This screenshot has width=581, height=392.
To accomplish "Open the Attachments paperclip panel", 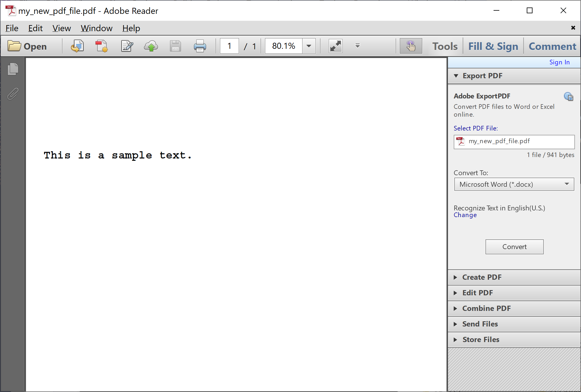I will (13, 94).
